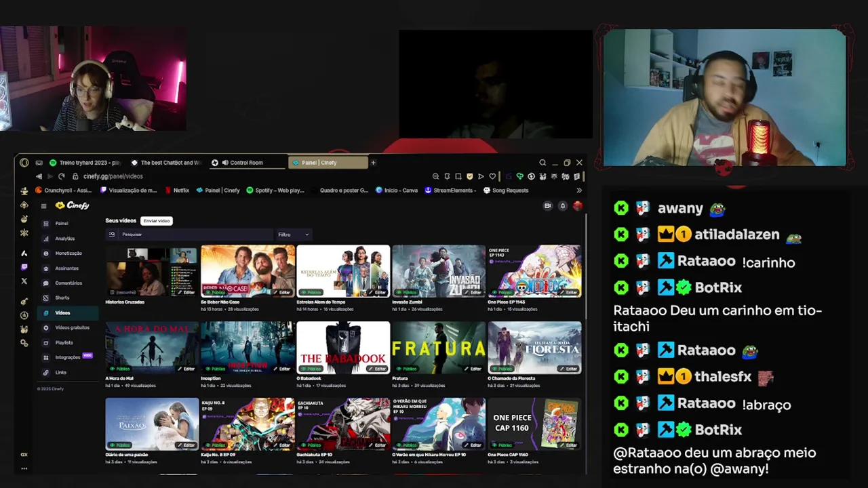Viewport: 868px width, 488px height.
Task: Open the Cinefy hamburger menu icon
Action: 43,206
